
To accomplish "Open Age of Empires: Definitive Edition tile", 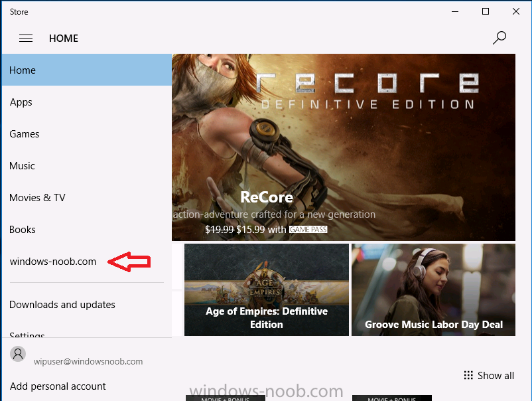I will click(x=267, y=289).
